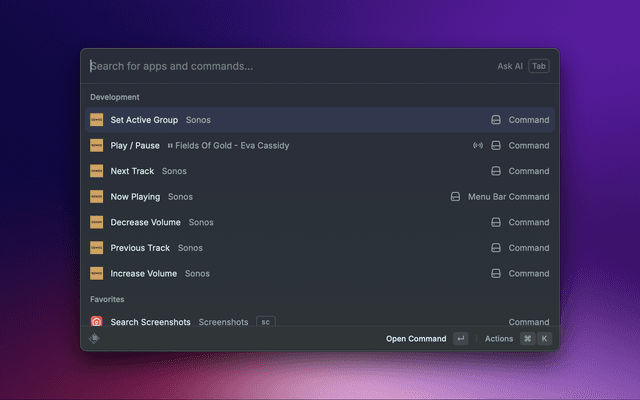Click the menu bar icon in the Now Playing row
640x400 pixels.
455,197
